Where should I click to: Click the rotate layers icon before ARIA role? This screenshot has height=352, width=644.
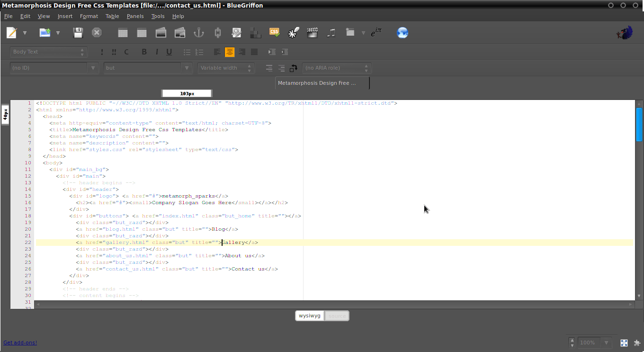point(294,68)
